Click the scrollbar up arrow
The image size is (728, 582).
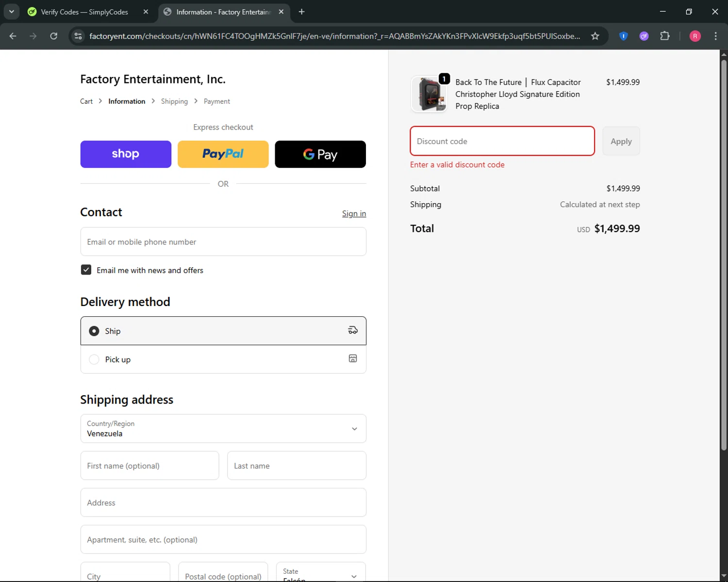724,54
